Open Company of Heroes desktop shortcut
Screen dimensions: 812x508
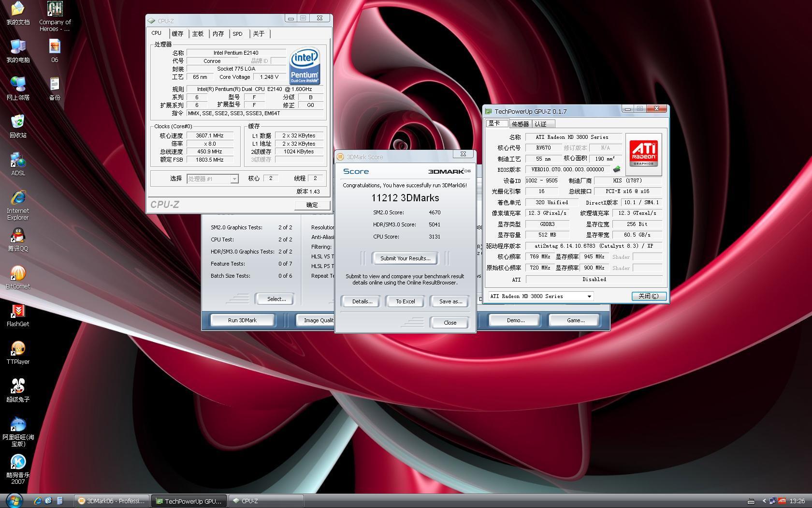pyautogui.click(x=55, y=10)
